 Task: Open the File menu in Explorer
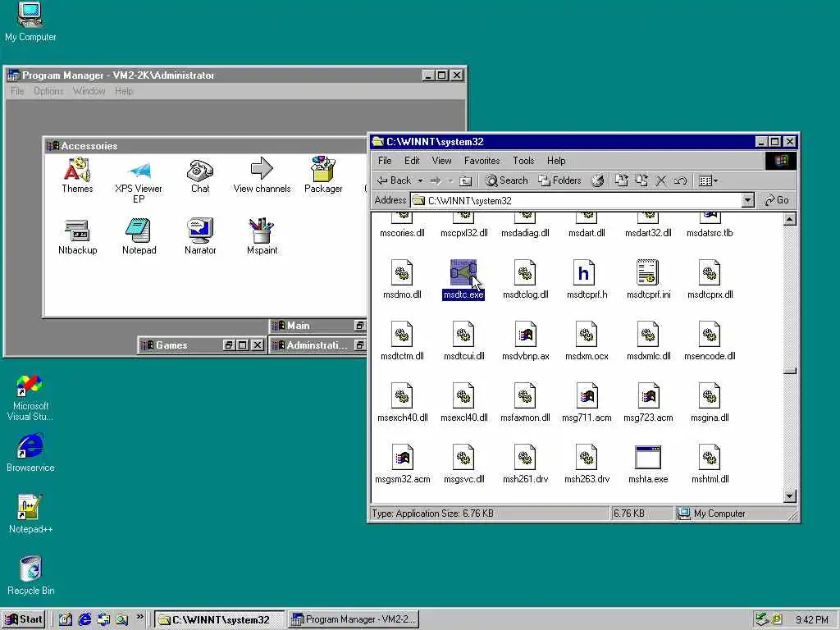click(385, 161)
